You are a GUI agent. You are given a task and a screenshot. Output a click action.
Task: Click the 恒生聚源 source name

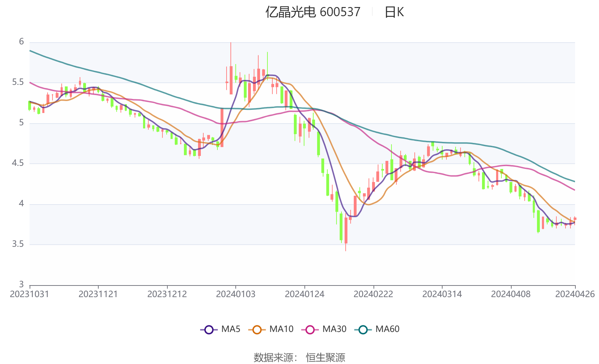point(326,357)
